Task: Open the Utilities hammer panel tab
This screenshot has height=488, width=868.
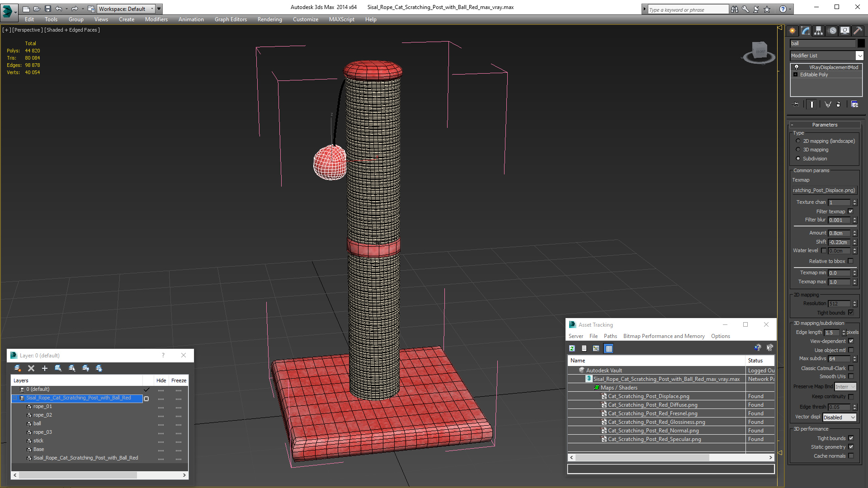Action: point(858,31)
